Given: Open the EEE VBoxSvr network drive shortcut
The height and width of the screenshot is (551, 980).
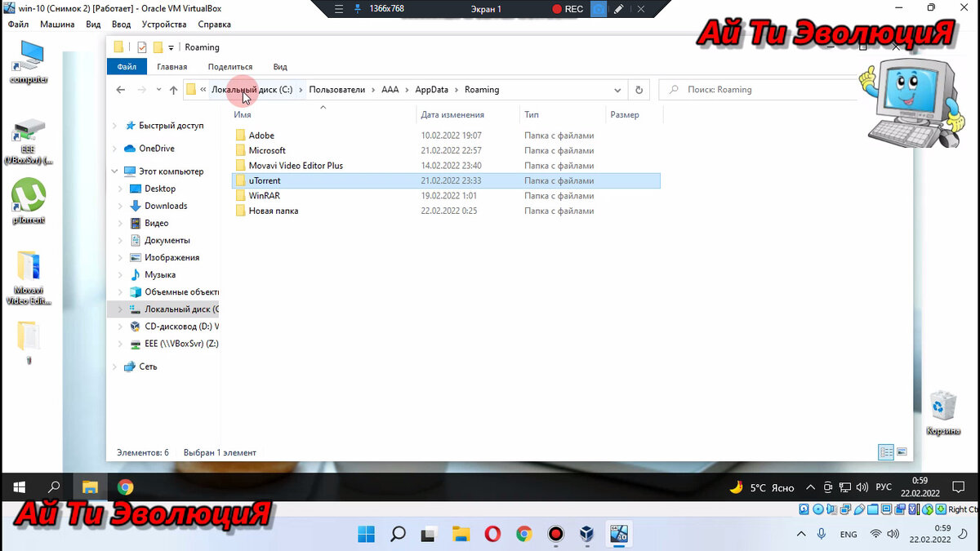Looking at the screenshot, I should [30, 140].
